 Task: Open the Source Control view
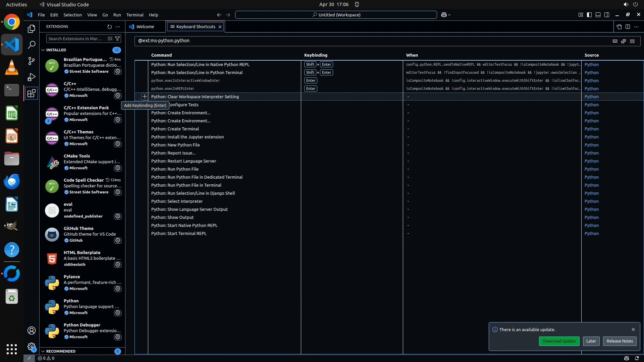coord(31,61)
